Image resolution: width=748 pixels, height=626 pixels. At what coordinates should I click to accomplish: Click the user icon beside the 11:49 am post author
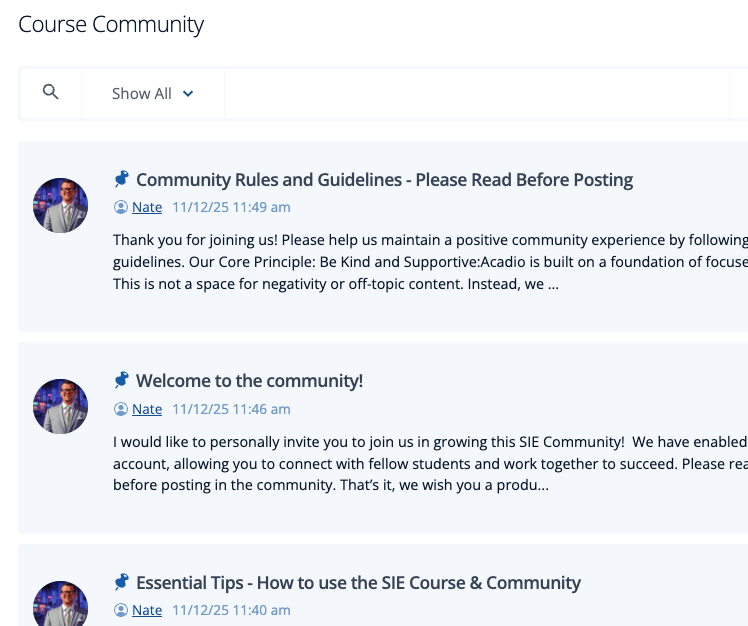(121, 207)
